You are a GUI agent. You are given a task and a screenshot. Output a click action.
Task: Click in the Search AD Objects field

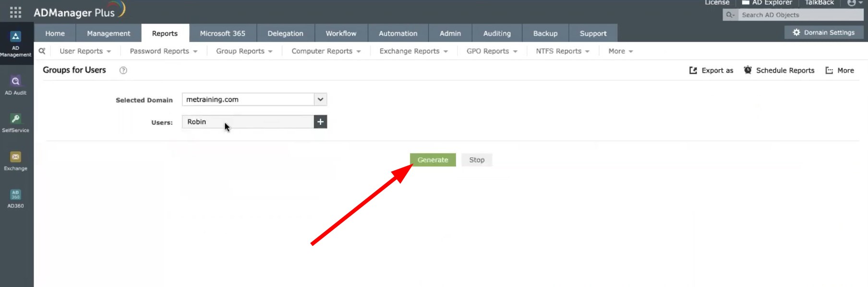pos(801,15)
